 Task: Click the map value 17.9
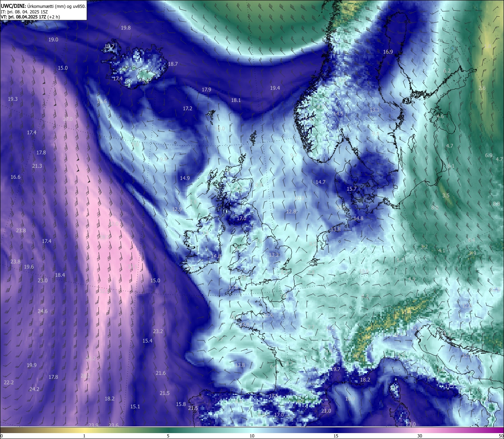(206, 89)
